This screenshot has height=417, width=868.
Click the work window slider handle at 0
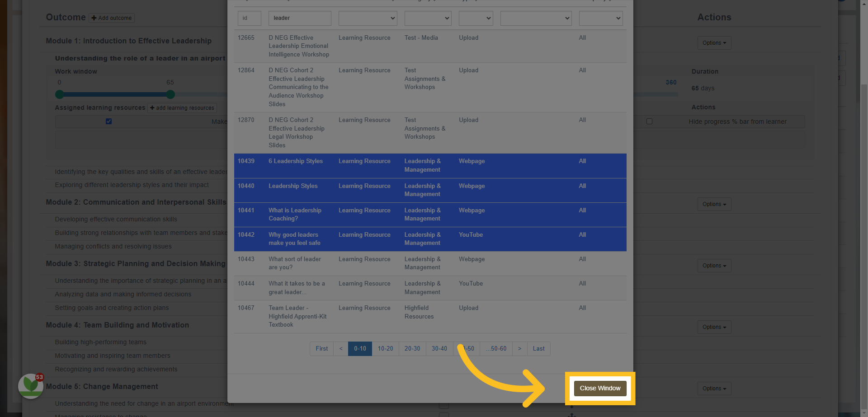[x=59, y=94]
